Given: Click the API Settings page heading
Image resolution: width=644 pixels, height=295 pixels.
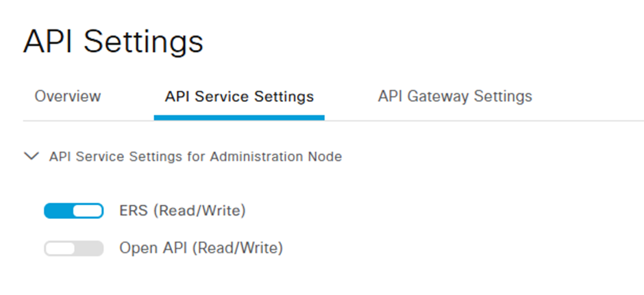Looking at the screenshot, I should point(113,41).
